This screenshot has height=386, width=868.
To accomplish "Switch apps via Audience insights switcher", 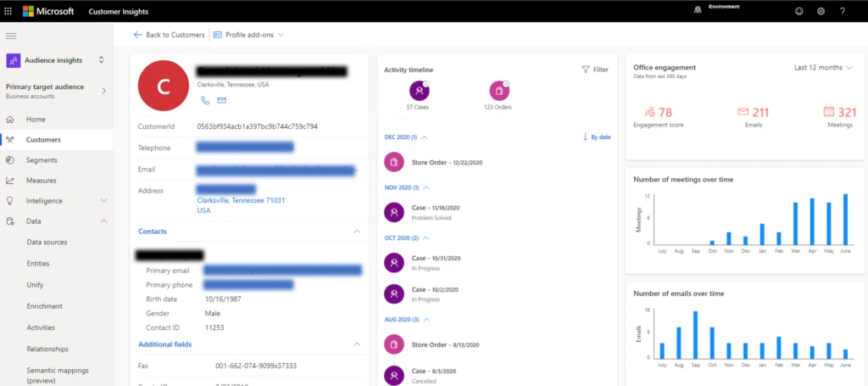I will (x=102, y=60).
